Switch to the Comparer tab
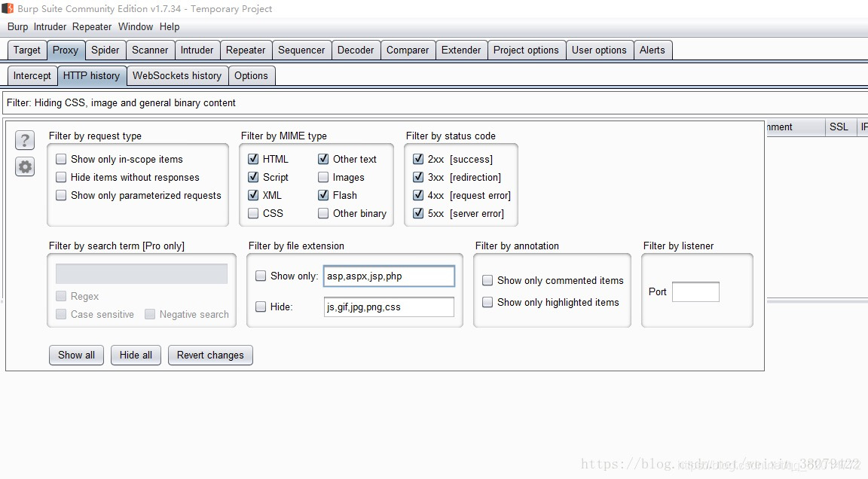 click(x=408, y=50)
